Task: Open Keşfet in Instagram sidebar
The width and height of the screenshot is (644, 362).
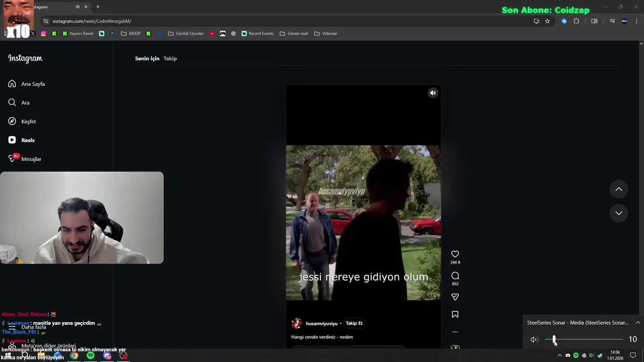Action: click(22, 122)
